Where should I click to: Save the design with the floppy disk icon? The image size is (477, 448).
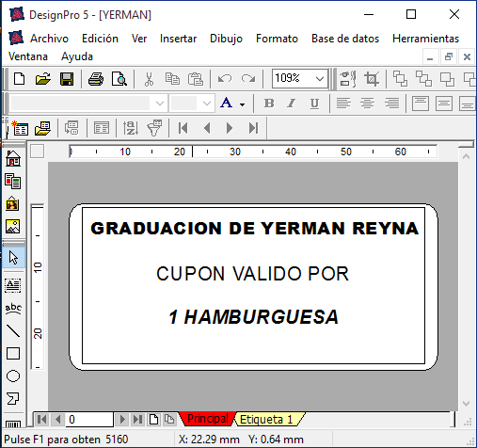[67, 79]
